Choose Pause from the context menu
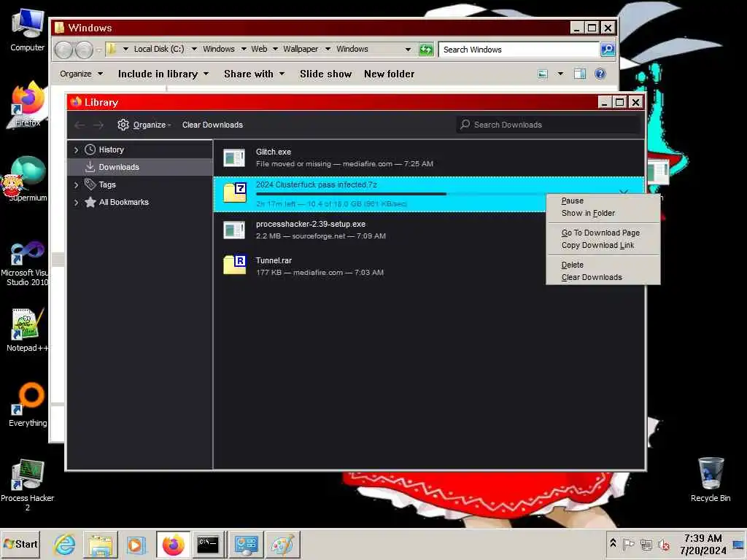Image resolution: width=747 pixels, height=560 pixels. (603, 201)
